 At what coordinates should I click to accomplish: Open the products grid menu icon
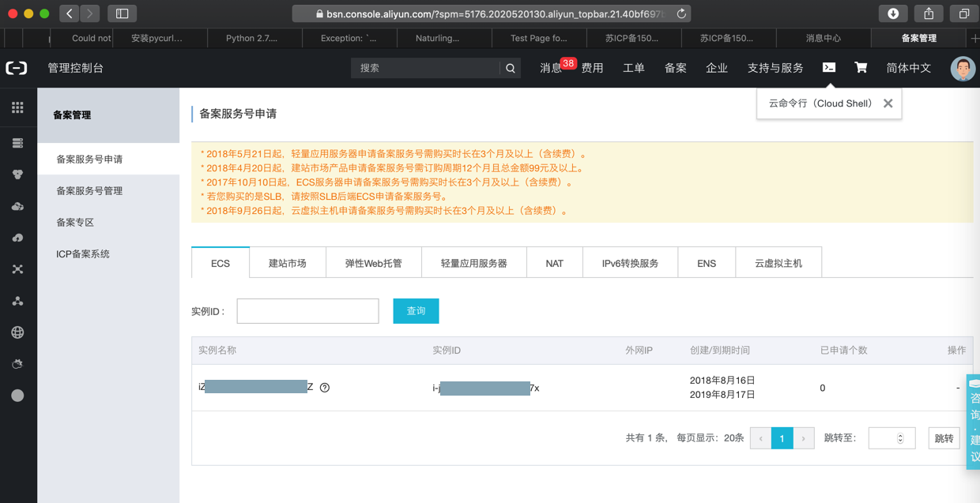point(17,107)
